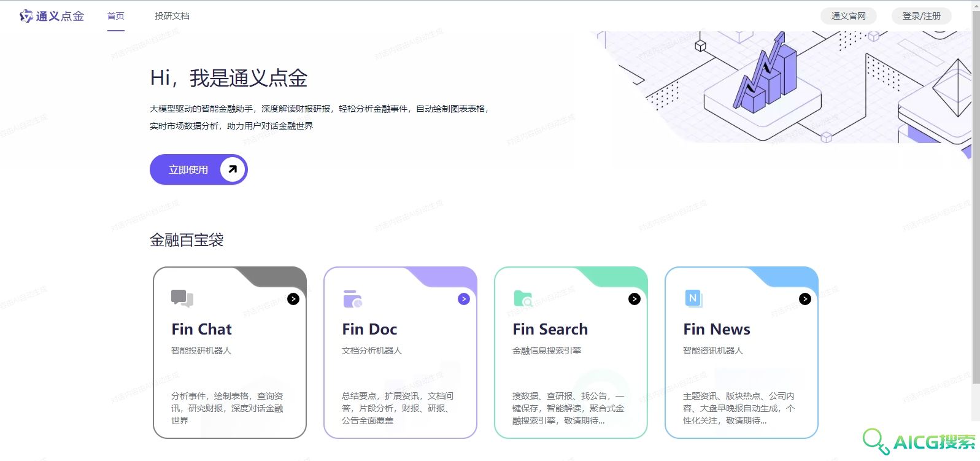The width and height of the screenshot is (980, 461).
Task: Click the 登录/注册 button
Action: coord(921,16)
